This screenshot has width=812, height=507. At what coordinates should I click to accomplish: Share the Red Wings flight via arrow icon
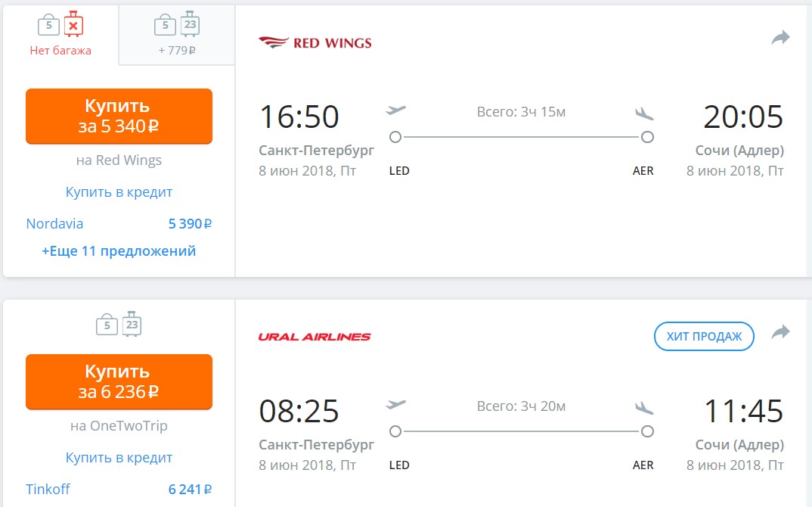(780, 38)
